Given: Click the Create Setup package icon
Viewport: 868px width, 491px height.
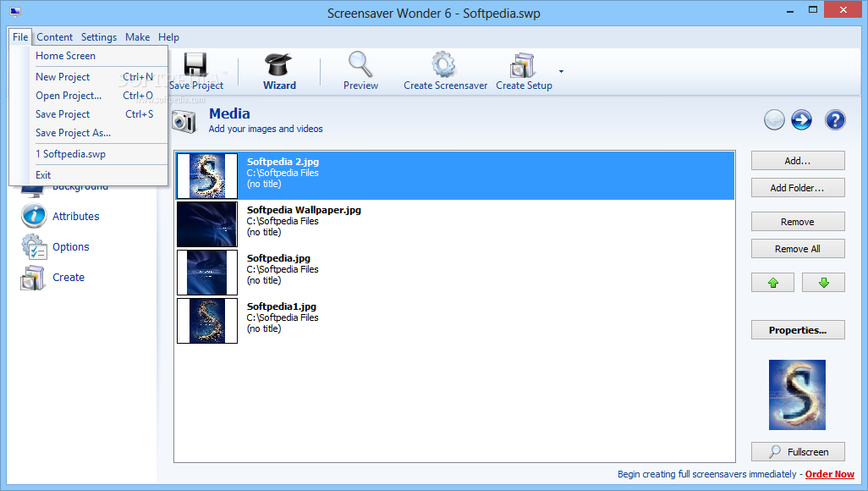Looking at the screenshot, I should pos(522,65).
